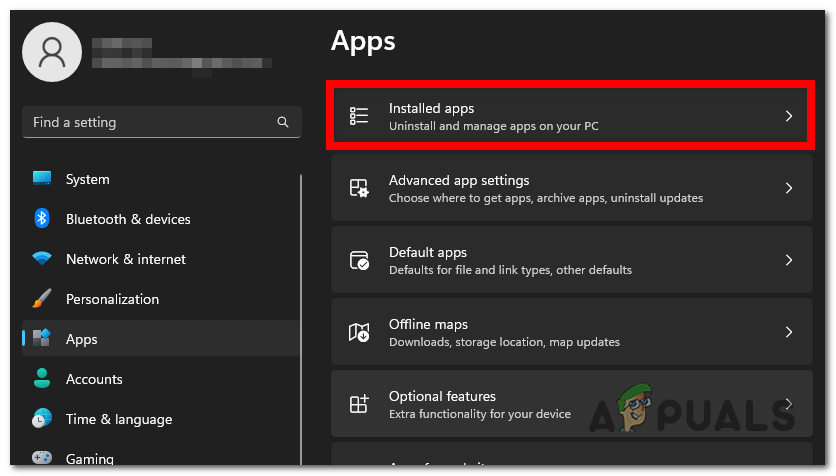The height and width of the screenshot is (476, 836).
Task: Open Offline maps title
Action: point(428,324)
